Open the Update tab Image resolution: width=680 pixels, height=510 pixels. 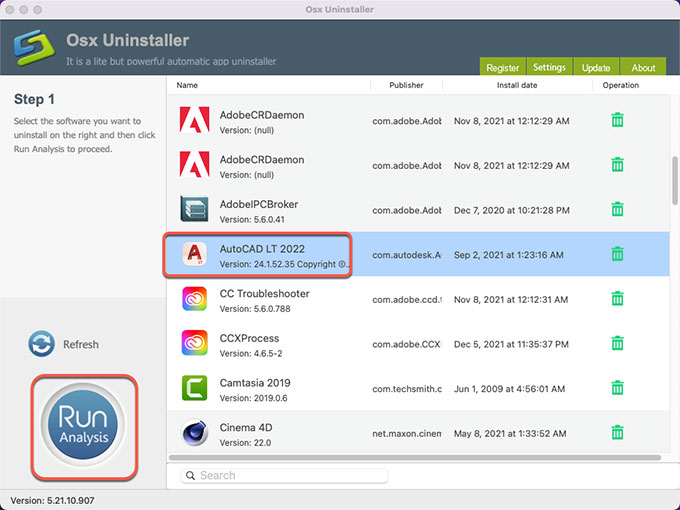point(596,67)
